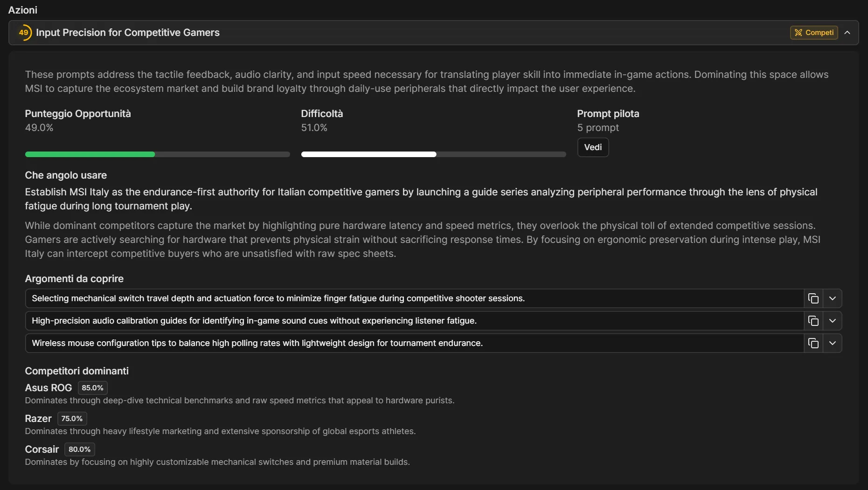Click the Competi tag badge
Screen dimensions: 868x490
pyautogui.click(x=814, y=33)
